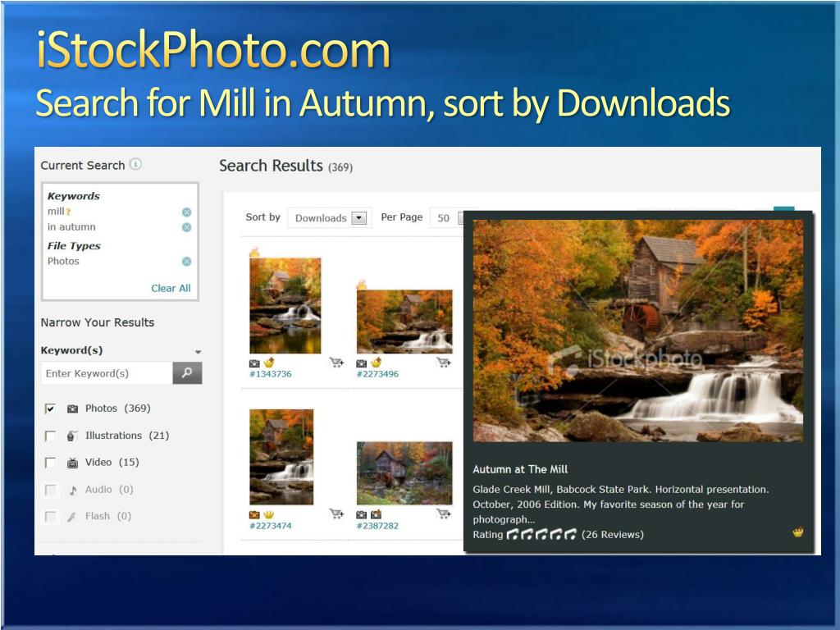Click the large Autumn at The Mill preview
This screenshot has width=840, height=630.
(637, 331)
